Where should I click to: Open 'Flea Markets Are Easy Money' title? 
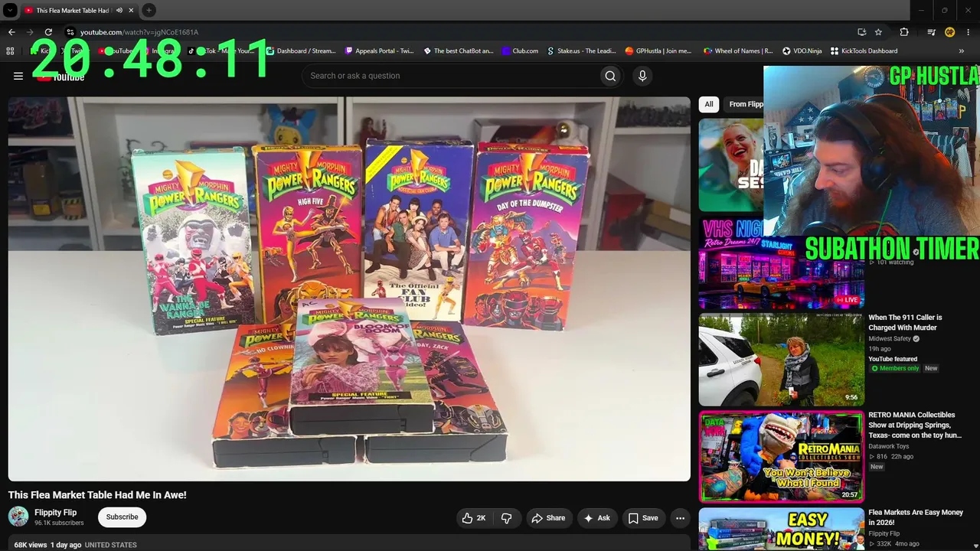(916, 517)
